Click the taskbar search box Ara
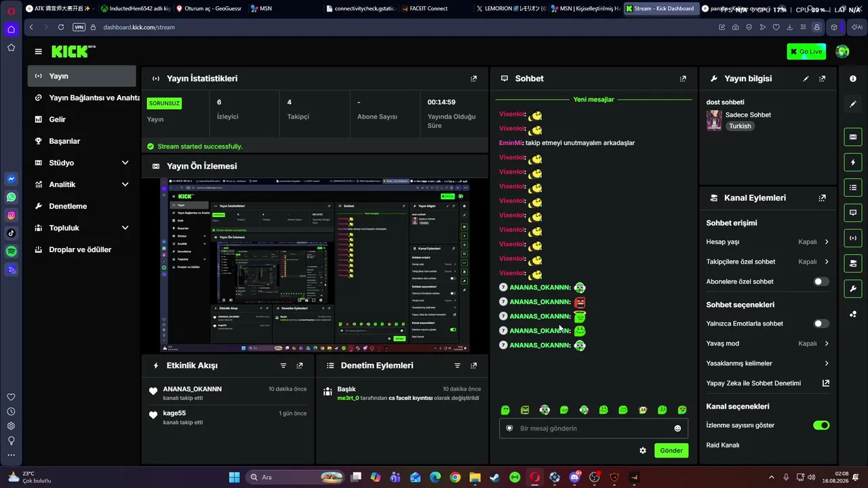Viewport: 868px width, 488px height. (294, 477)
